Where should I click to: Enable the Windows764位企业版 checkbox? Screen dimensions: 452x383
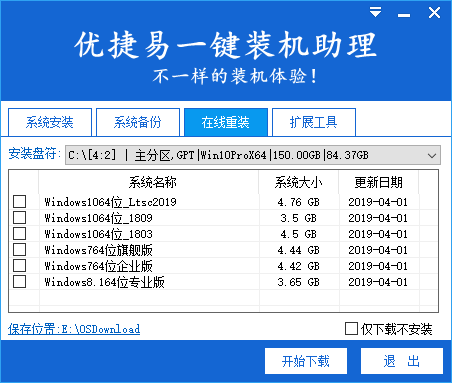tap(19, 266)
